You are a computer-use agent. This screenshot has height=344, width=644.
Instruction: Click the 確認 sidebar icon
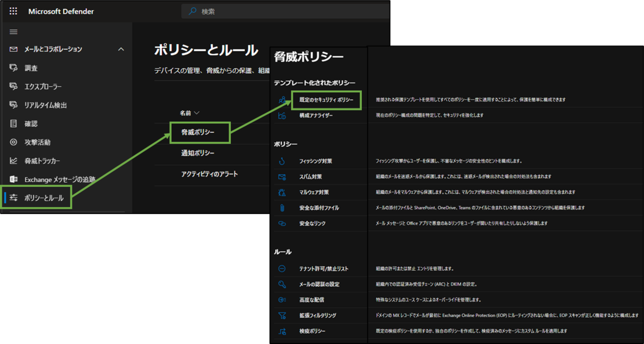point(13,123)
